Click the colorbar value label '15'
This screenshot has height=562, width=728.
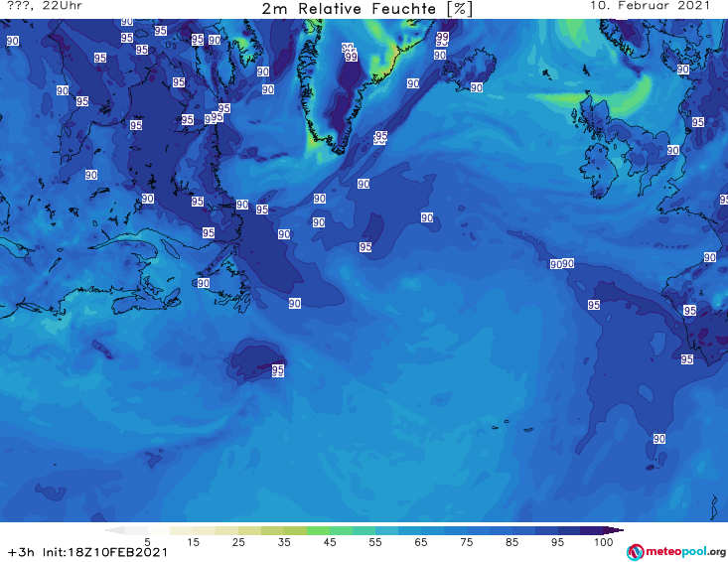point(193,542)
